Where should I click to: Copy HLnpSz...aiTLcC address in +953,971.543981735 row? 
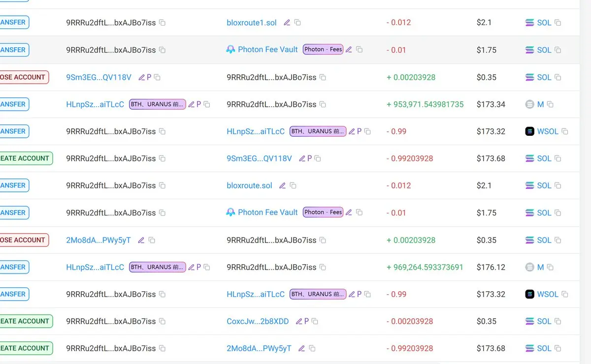click(207, 104)
